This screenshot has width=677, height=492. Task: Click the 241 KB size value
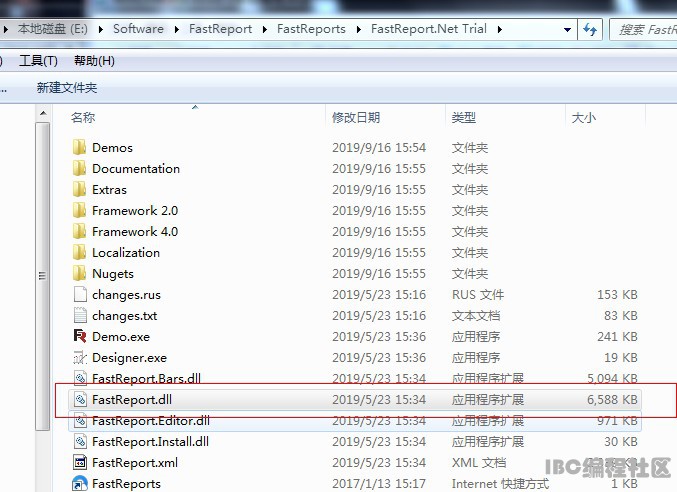pyautogui.click(x=617, y=337)
